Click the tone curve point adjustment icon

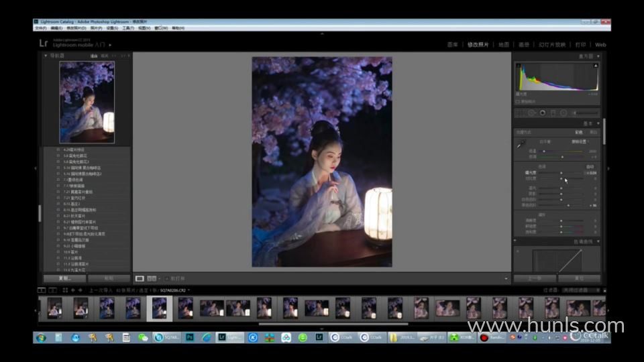pyautogui.click(x=518, y=251)
